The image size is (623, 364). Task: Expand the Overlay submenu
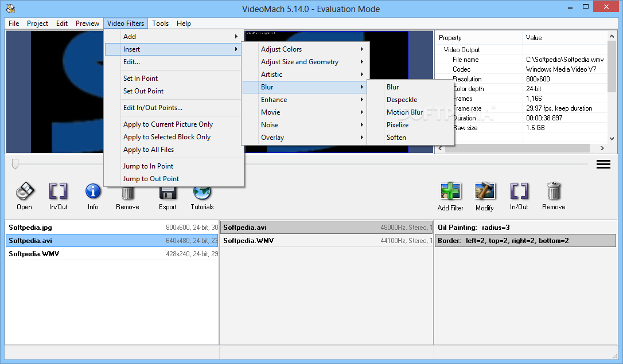click(305, 138)
